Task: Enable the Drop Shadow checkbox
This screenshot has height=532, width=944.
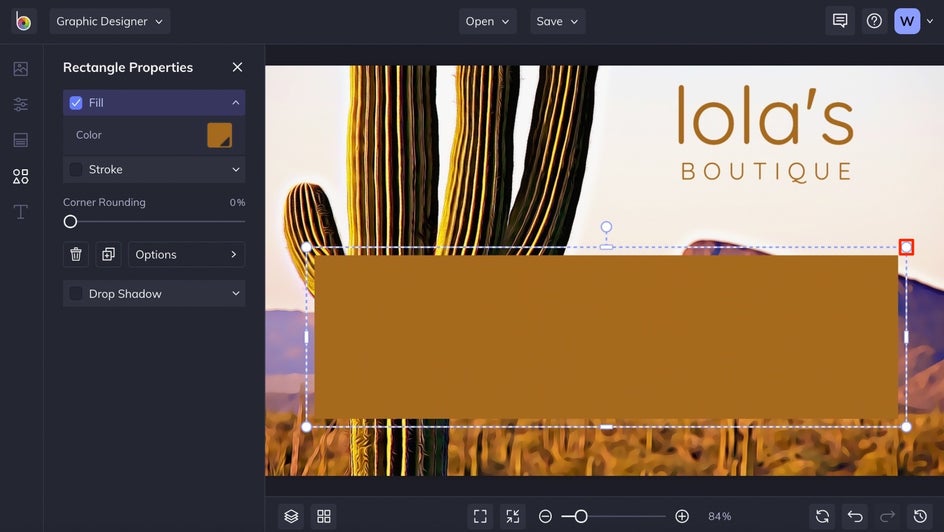Action: 76,293
